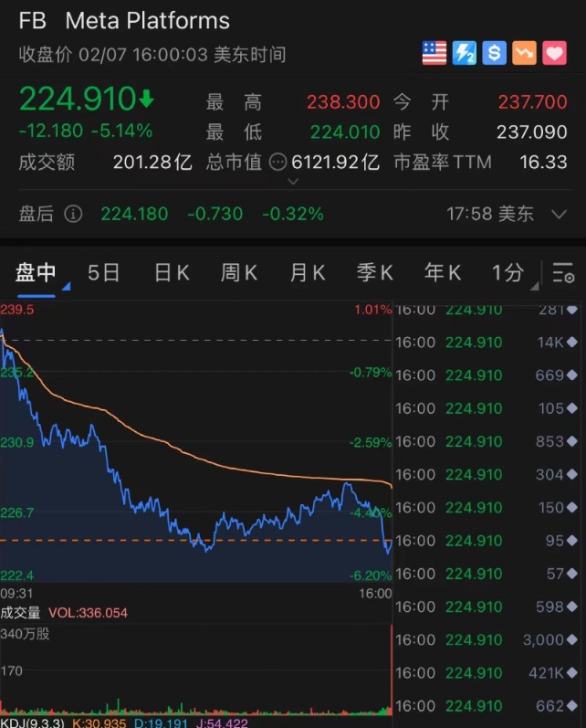This screenshot has width=586, height=728.
Task: Open the chart settings list icon
Action: coord(563,272)
